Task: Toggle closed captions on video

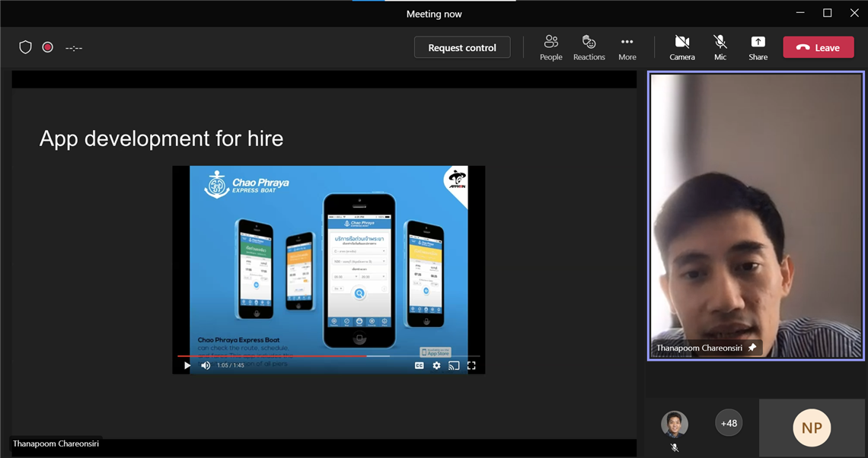Action: coord(419,365)
